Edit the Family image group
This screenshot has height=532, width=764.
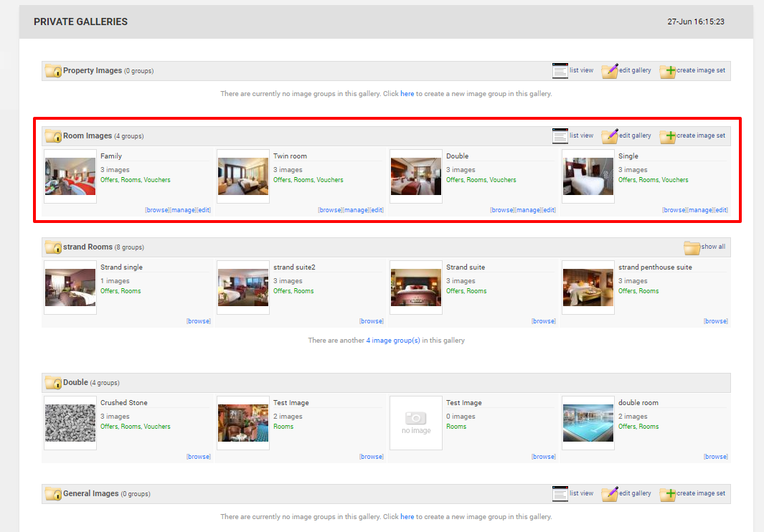[204, 210]
